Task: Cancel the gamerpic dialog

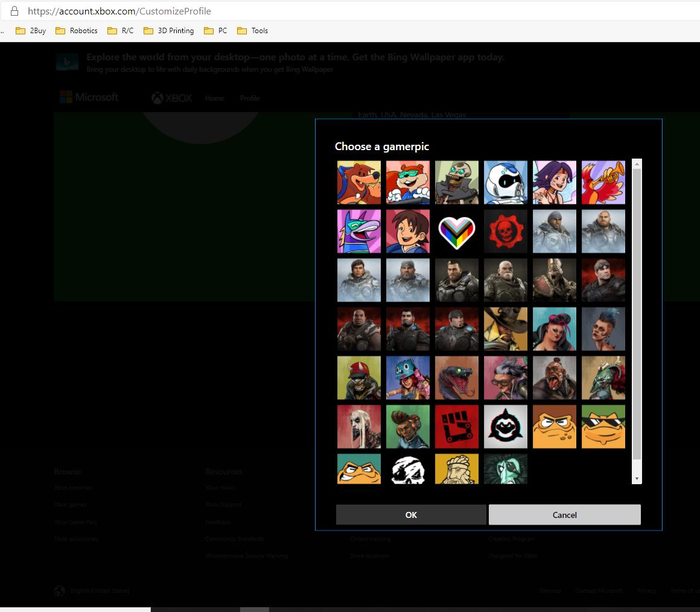Action: tap(565, 515)
